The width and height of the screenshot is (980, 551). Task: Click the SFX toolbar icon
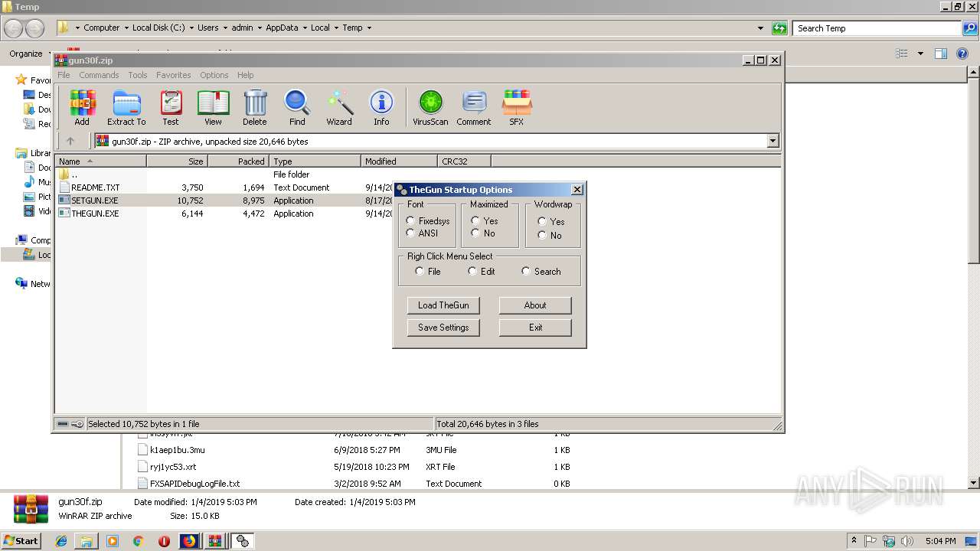click(517, 107)
